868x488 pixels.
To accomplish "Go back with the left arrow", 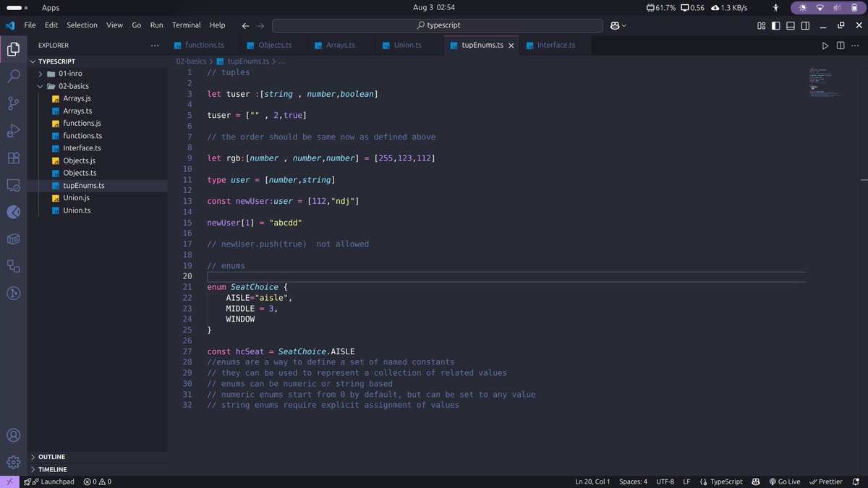I will pyautogui.click(x=246, y=25).
